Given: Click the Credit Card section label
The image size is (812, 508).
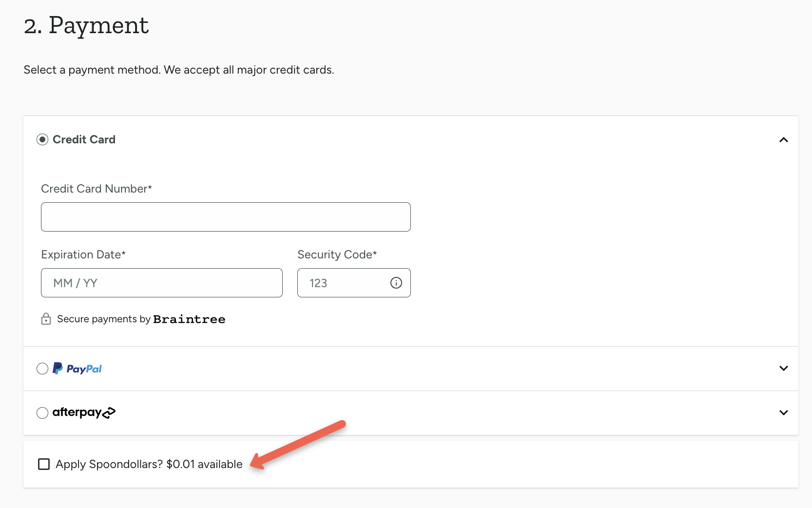Looking at the screenshot, I should pos(84,139).
